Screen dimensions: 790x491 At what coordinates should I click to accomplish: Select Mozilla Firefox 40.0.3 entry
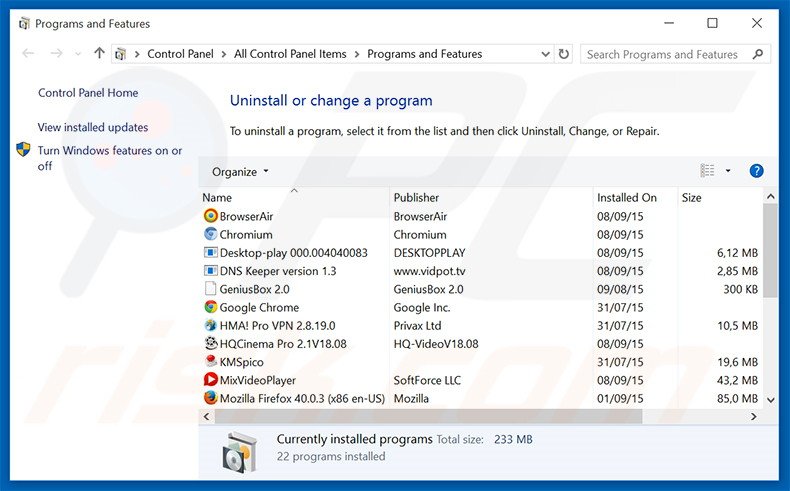302,398
